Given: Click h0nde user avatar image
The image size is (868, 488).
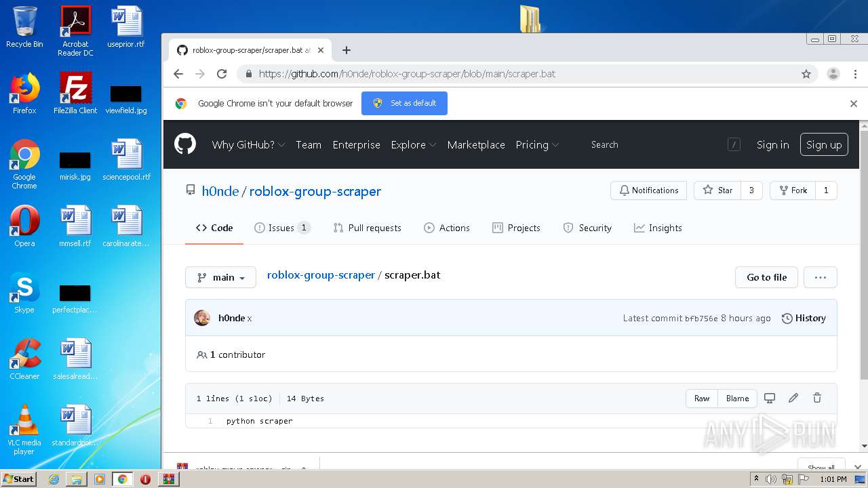Looking at the screenshot, I should coord(202,318).
